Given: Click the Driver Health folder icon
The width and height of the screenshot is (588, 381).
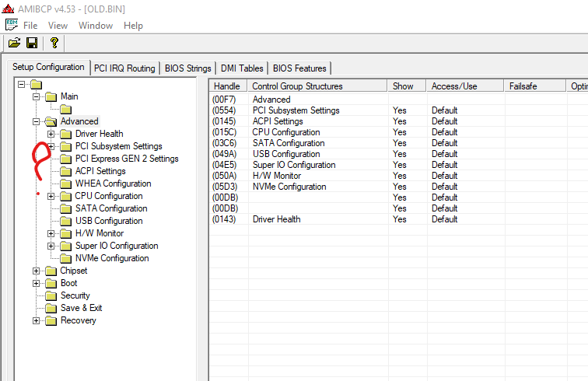Looking at the screenshot, I should point(65,134).
